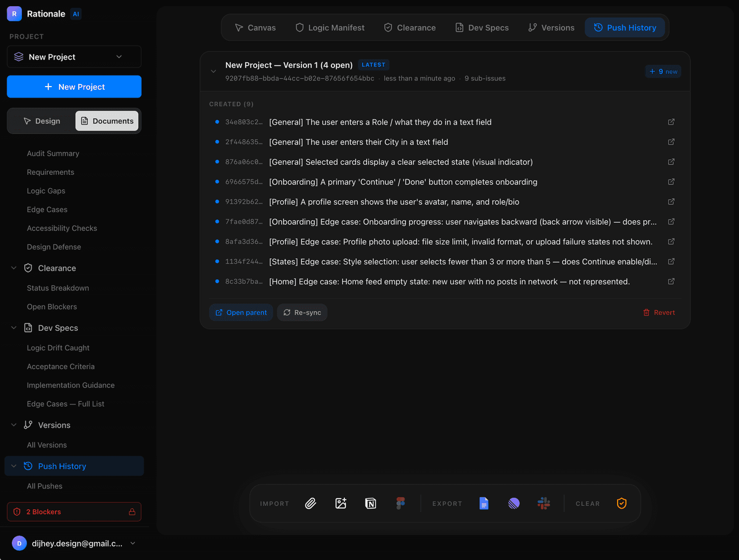The image size is (739, 560).
Task: Click issue 'Home feed empty state' text
Action: (449, 282)
